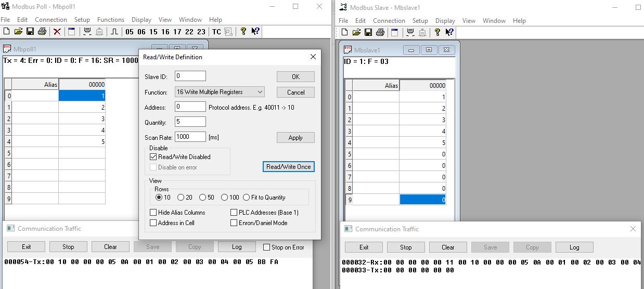
Task: Open file icon in Modbus Slave toolbar
Action: [x=356, y=32]
